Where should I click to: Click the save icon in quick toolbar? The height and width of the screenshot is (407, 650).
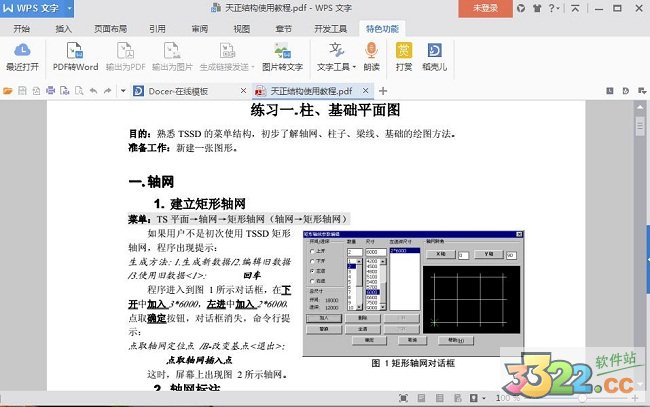tap(22, 91)
